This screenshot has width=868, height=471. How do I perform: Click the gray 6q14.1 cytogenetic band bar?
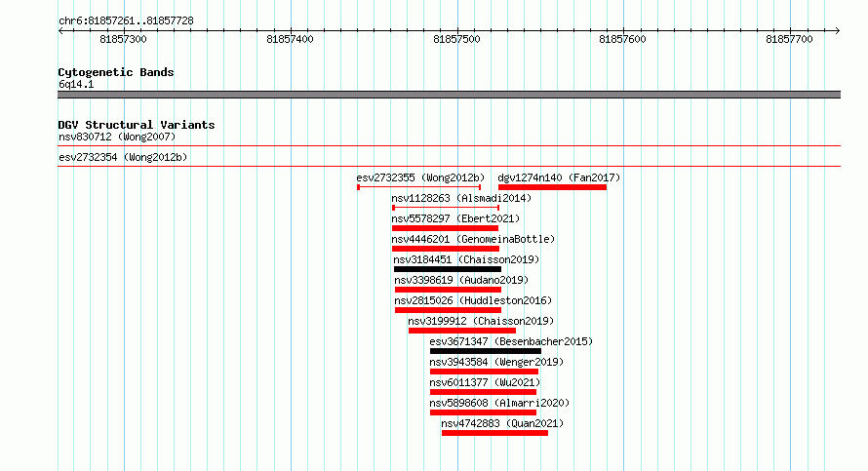point(449,95)
